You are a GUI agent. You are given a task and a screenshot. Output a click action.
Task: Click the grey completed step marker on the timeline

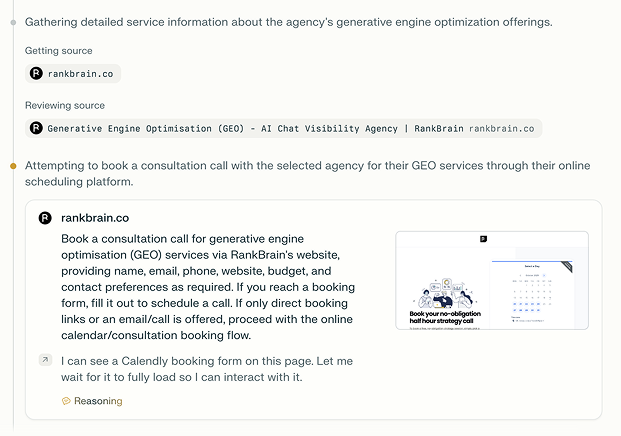coord(13,22)
